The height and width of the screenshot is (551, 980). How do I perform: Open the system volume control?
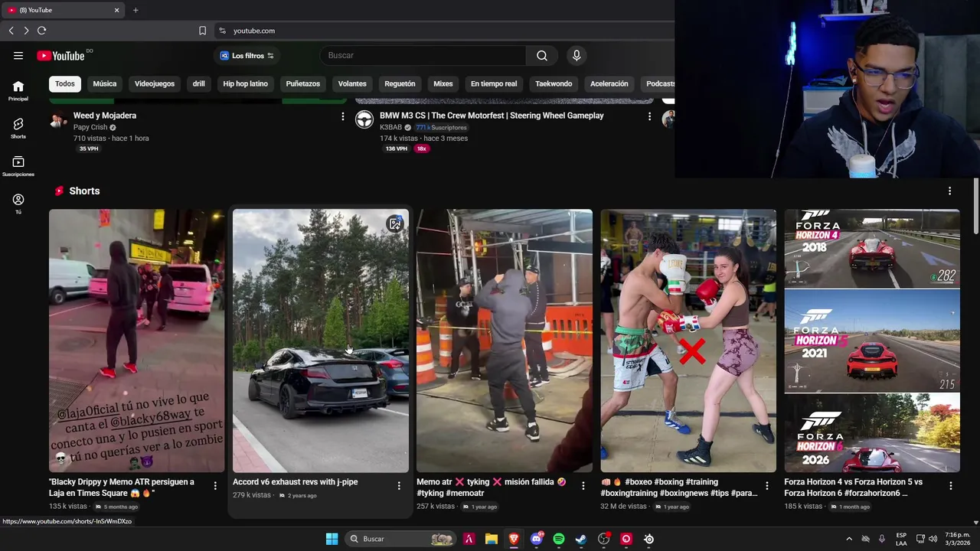point(934,539)
